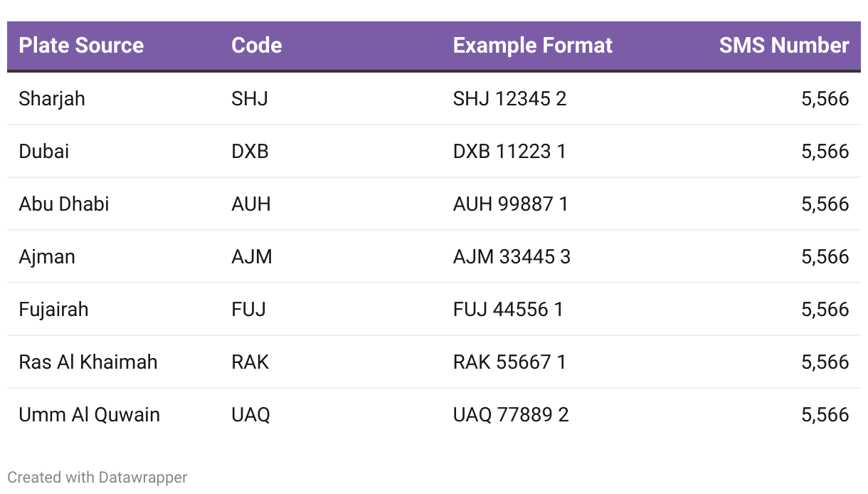Select the RAK code cell
This screenshot has height=494, width=868.
point(250,362)
